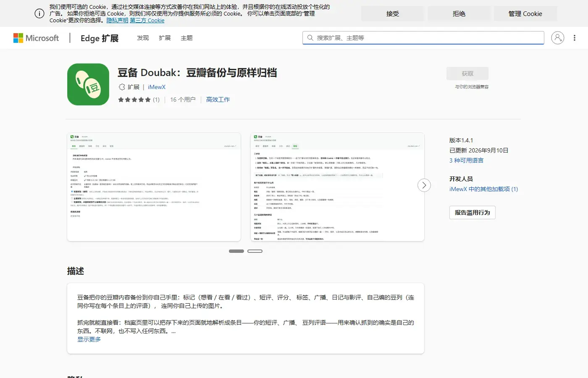588x378 pixels.
Task: Open the iMewX publisher link
Action: 157,87
